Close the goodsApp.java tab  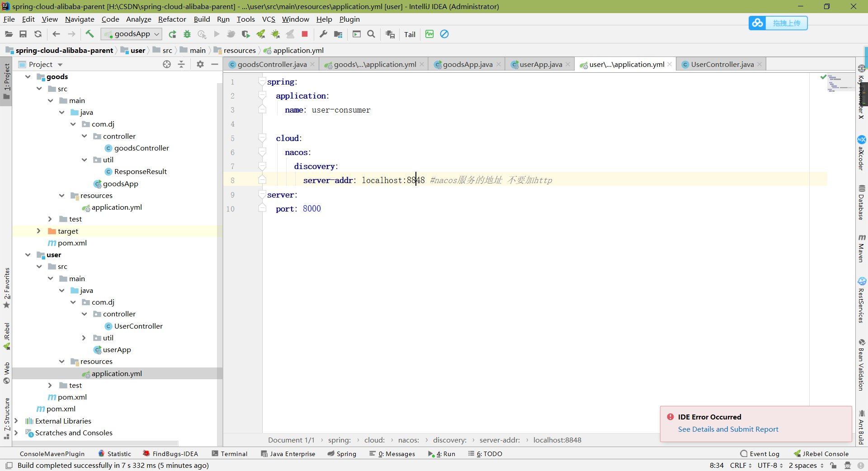(x=499, y=64)
